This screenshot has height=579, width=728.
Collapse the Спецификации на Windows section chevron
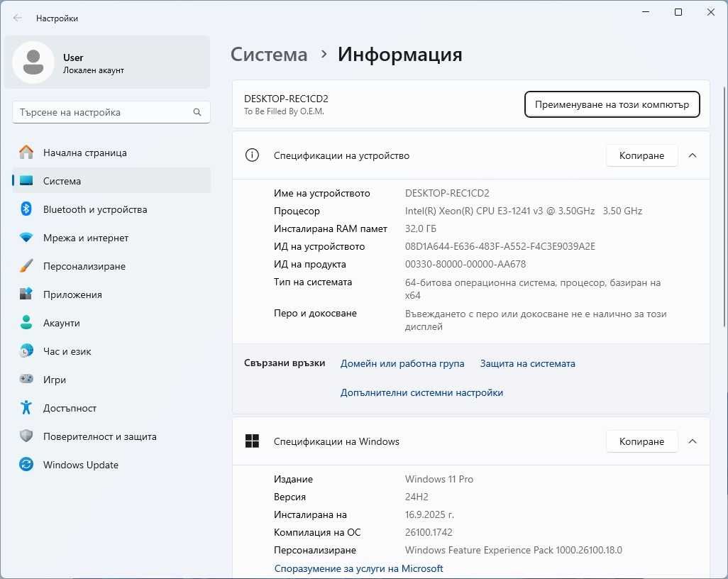(693, 441)
